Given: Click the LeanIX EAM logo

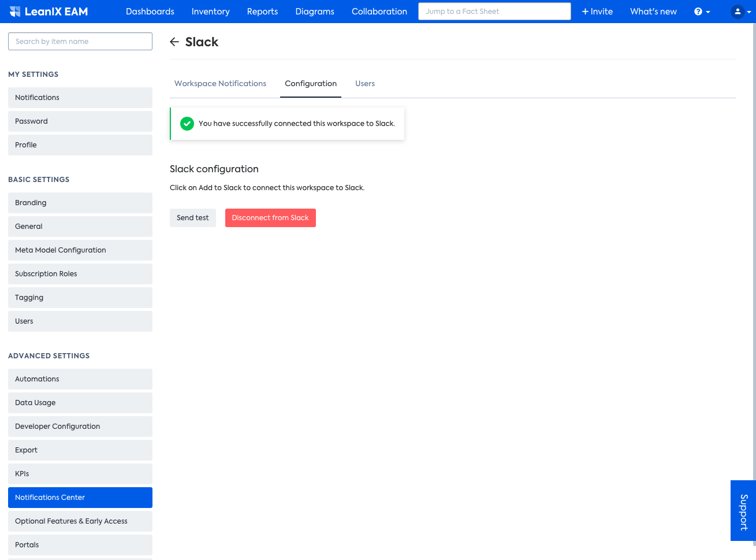Looking at the screenshot, I should click(49, 12).
